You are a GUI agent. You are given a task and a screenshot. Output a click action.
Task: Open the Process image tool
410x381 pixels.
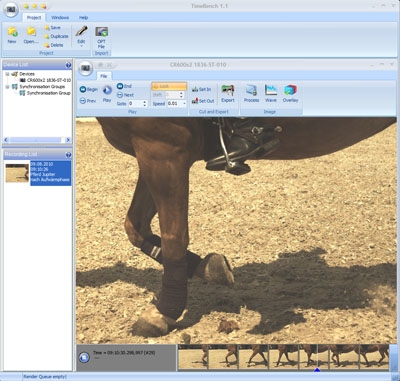[x=251, y=94]
